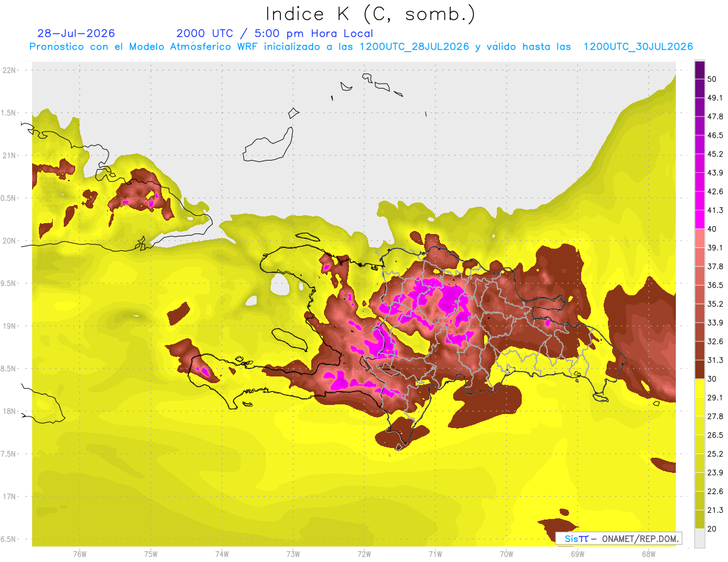728x562 pixels.
Task: Click the 'Indice K (C, somb.)' map title
Action: click(x=371, y=14)
